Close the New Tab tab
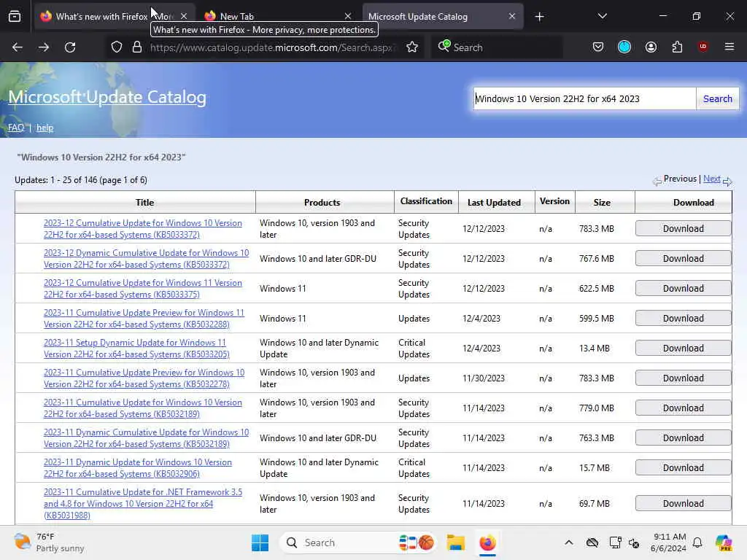The image size is (747, 560). coord(348,16)
